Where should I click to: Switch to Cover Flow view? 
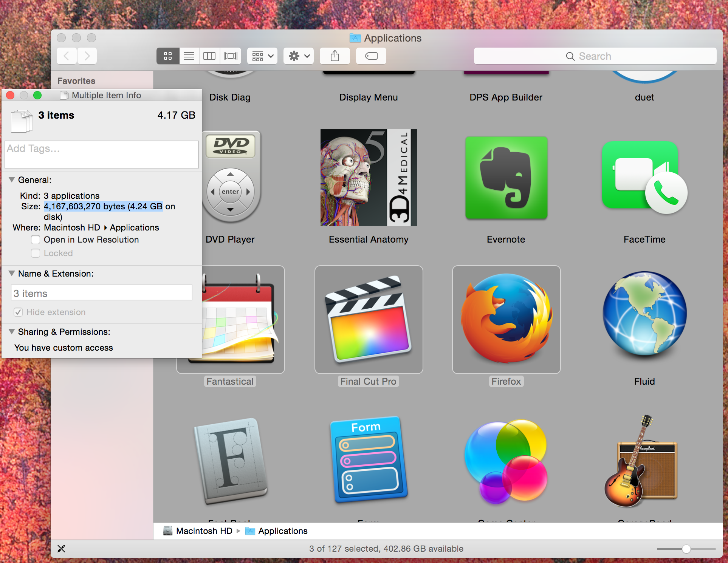[x=231, y=56]
